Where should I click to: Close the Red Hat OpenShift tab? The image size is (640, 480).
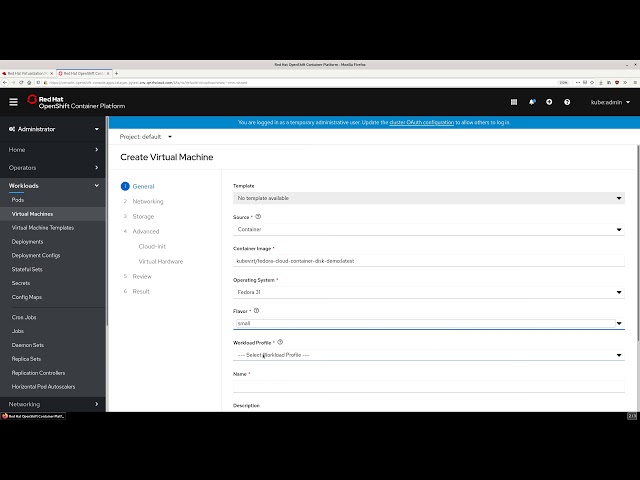point(108,73)
